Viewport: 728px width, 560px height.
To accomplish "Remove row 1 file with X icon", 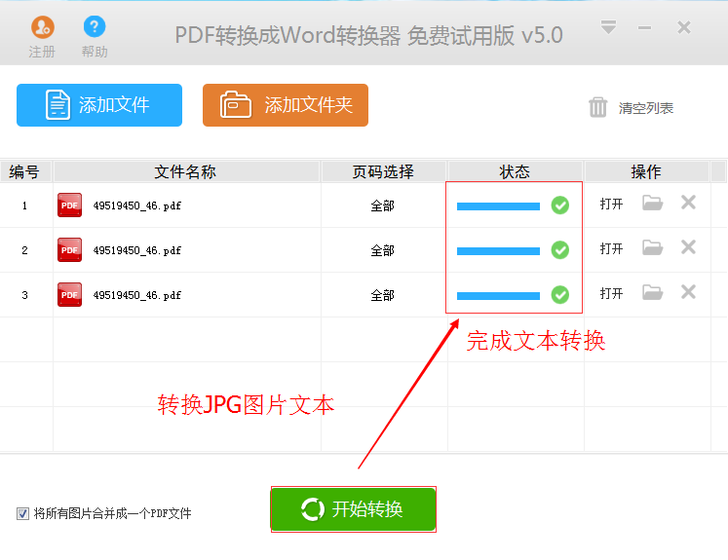I will 688,203.
